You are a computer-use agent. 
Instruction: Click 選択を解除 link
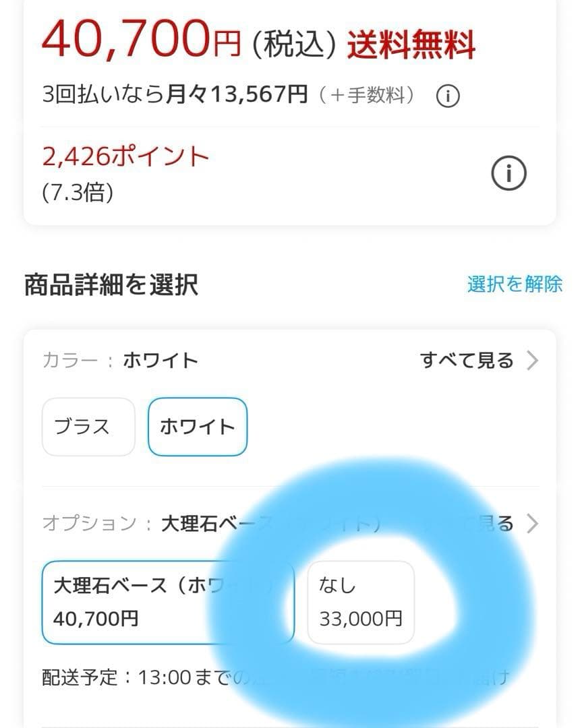[x=515, y=284]
